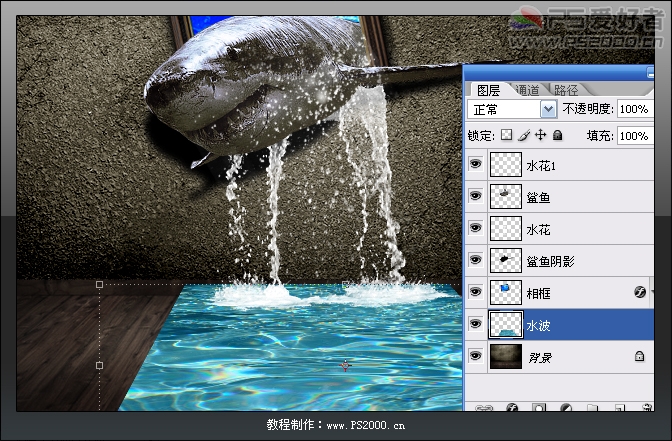Click the new adjustment layer icon

click(566, 408)
